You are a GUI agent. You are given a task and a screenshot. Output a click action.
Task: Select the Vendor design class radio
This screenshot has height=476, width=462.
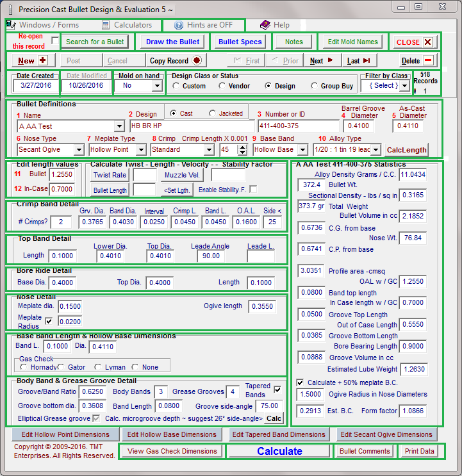[x=222, y=86]
